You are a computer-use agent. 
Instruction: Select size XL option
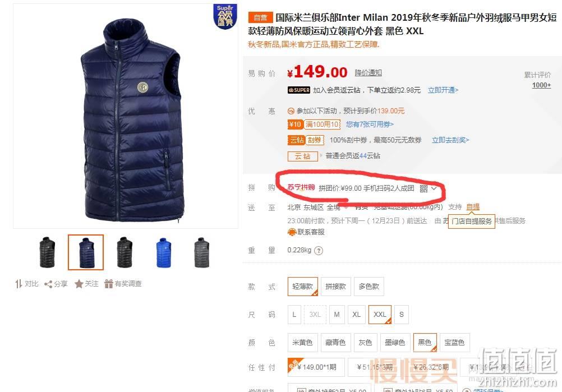pyautogui.click(x=356, y=315)
